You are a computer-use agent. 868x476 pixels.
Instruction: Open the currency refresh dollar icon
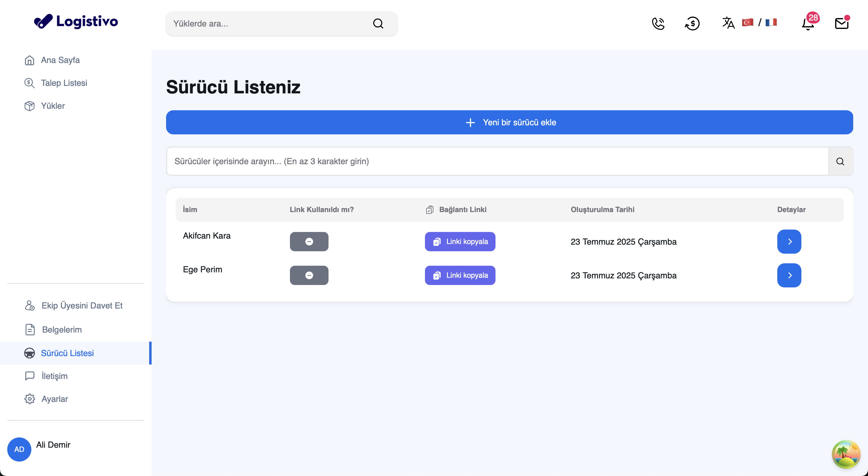tap(692, 23)
